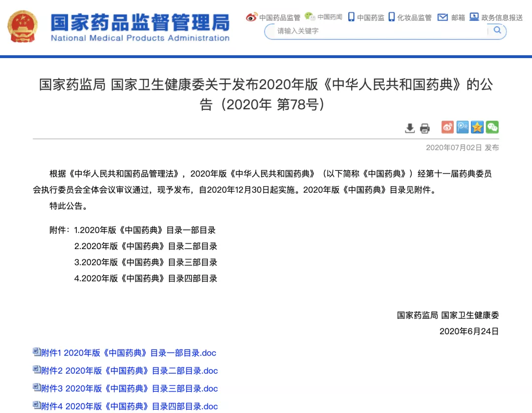Click the national emblem logo
Screen dimensions: 532x413
pyautogui.click(x=22, y=27)
